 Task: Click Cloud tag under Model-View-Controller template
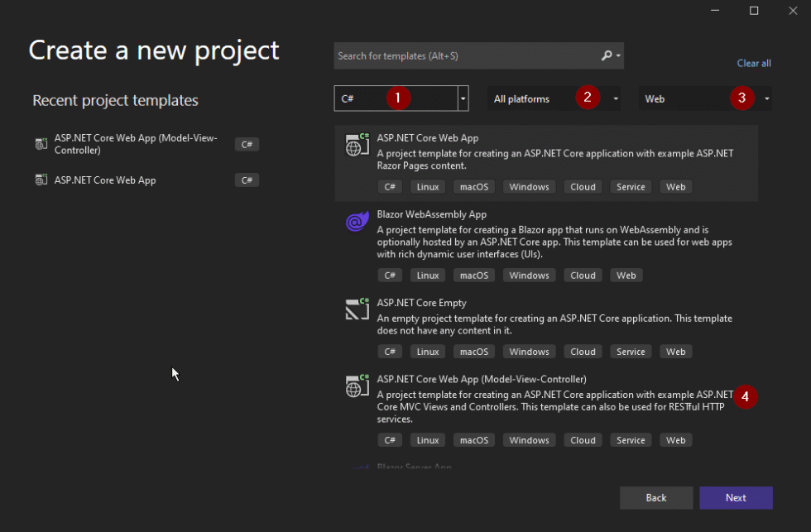(583, 440)
